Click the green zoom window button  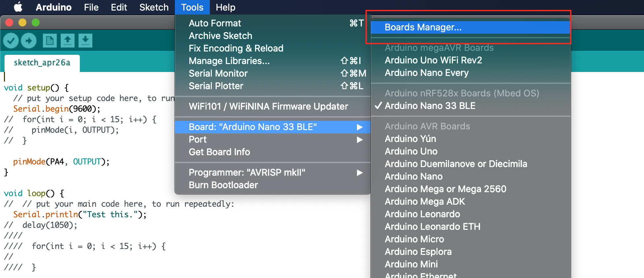pos(36,22)
